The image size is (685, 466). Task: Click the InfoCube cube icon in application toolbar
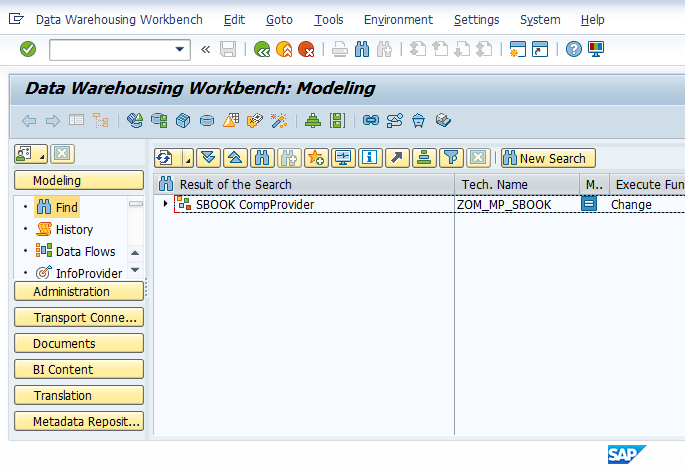pos(183,121)
